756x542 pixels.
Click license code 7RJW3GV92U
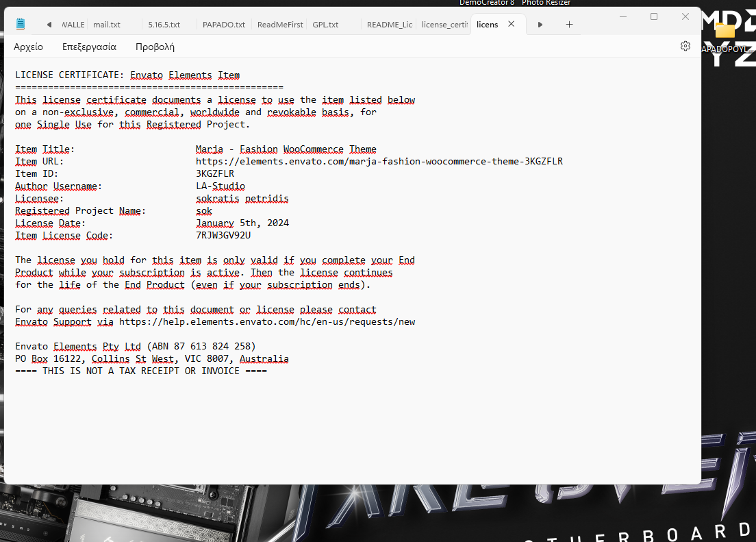point(223,236)
